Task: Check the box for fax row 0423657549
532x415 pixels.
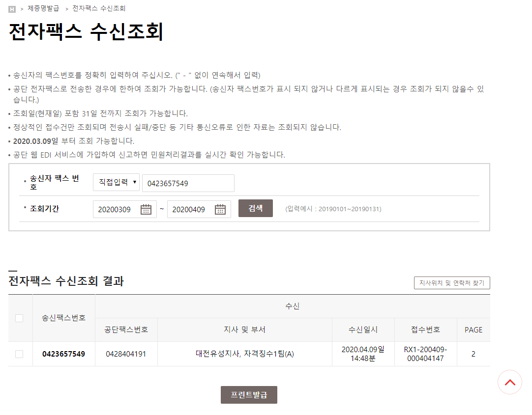Action: click(19, 354)
